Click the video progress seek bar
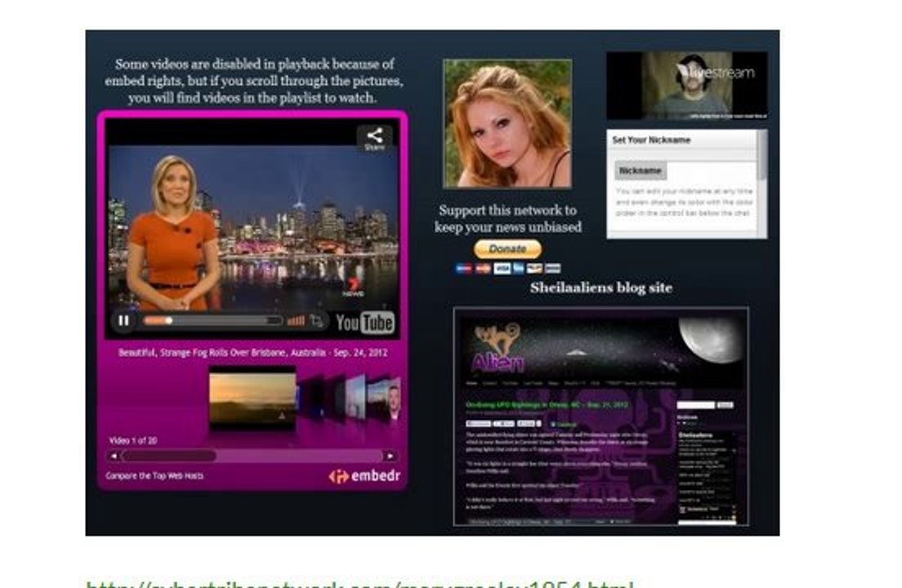The height and width of the screenshot is (588, 902). click(x=212, y=321)
